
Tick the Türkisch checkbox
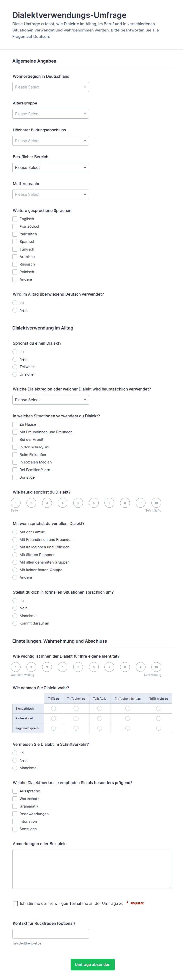point(15,249)
